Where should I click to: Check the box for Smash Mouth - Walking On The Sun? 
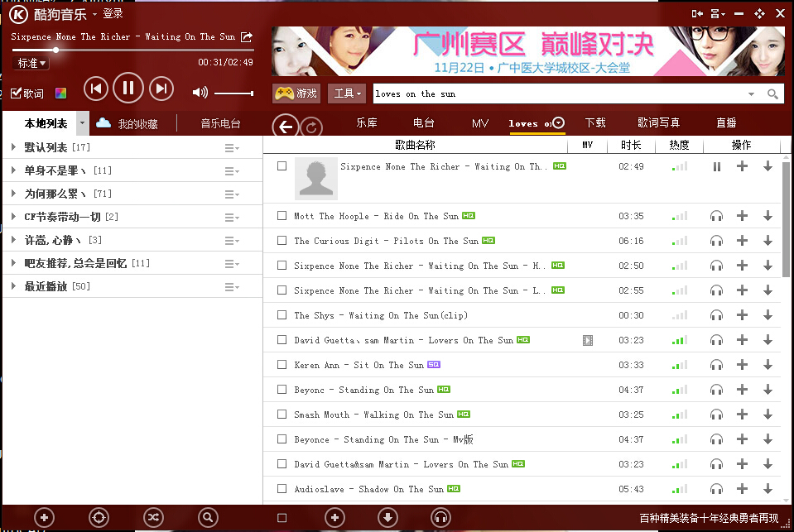[x=282, y=414]
